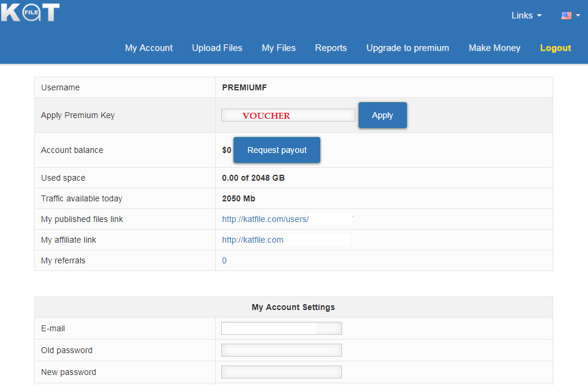Select the Reports section
The height and width of the screenshot is (385, 588).
pyautogui.click(x=331, y=48)
